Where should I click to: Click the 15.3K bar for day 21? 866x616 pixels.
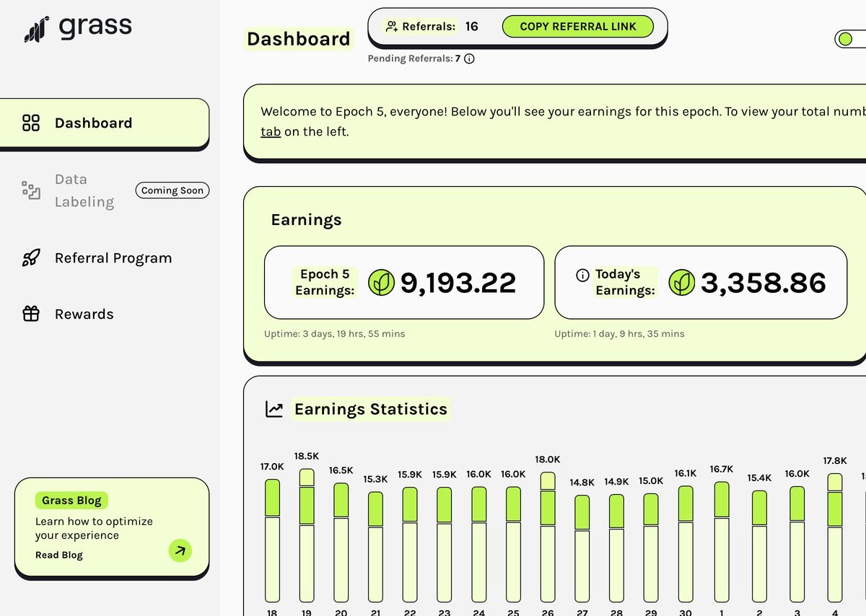point(375,547)
